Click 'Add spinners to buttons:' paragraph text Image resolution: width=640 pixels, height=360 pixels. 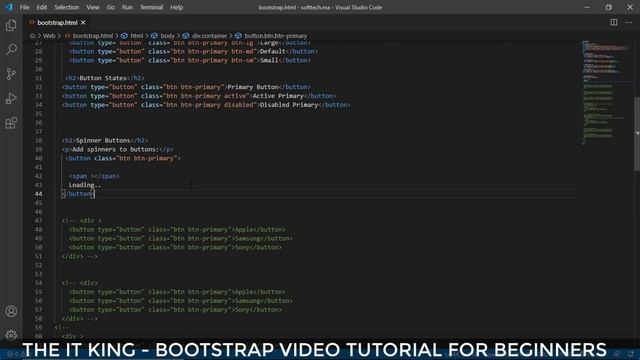click(116, 149)
